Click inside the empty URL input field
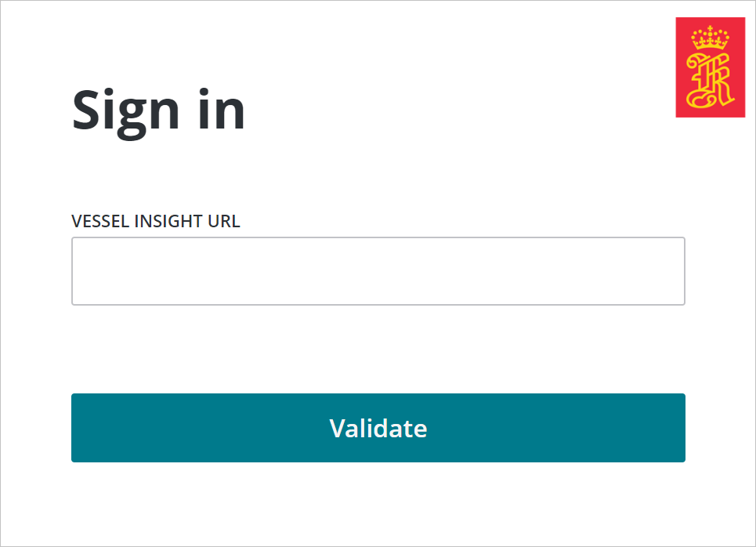This screenshot has height=547, width=756. [x=378, y=271]
